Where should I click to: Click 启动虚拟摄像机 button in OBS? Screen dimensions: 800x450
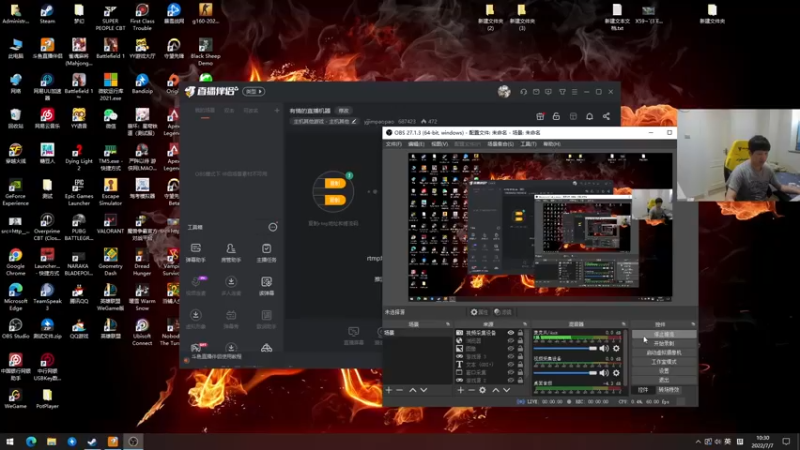(x=664, y=353)
